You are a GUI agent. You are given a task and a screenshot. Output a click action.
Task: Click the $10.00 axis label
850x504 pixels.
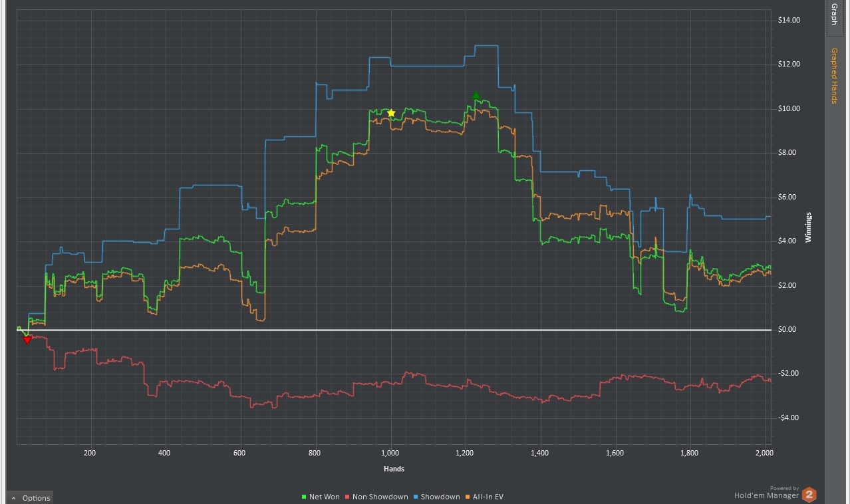tap(789, 108)
